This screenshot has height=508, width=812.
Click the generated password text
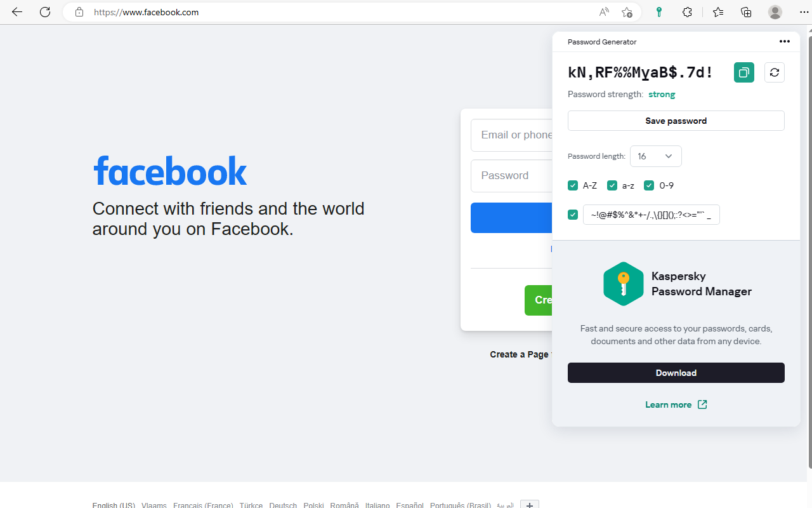[641, 72]
